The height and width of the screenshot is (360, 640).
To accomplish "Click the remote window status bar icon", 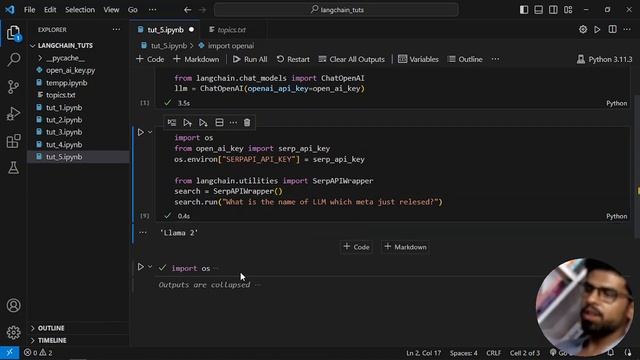I will (9, 353).
